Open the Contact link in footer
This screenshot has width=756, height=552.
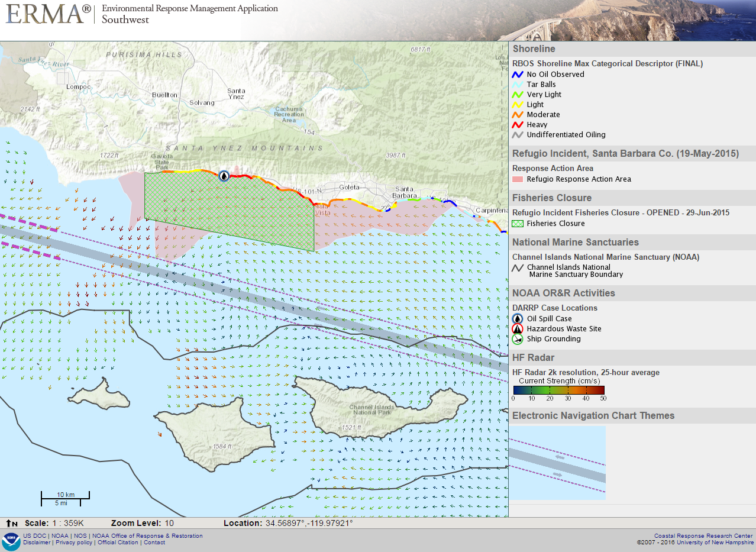(154, 543)
